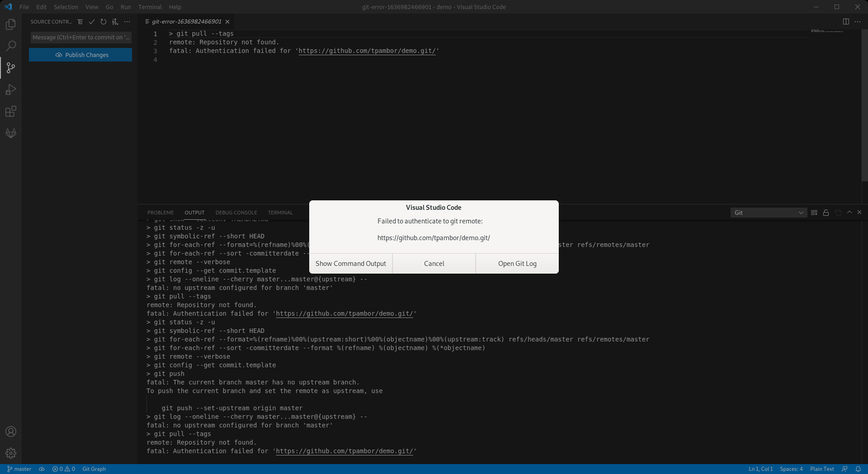Viewport: 868px width, 474px height.
Task: Click '> git push' line in output
Action: (165, 374)
